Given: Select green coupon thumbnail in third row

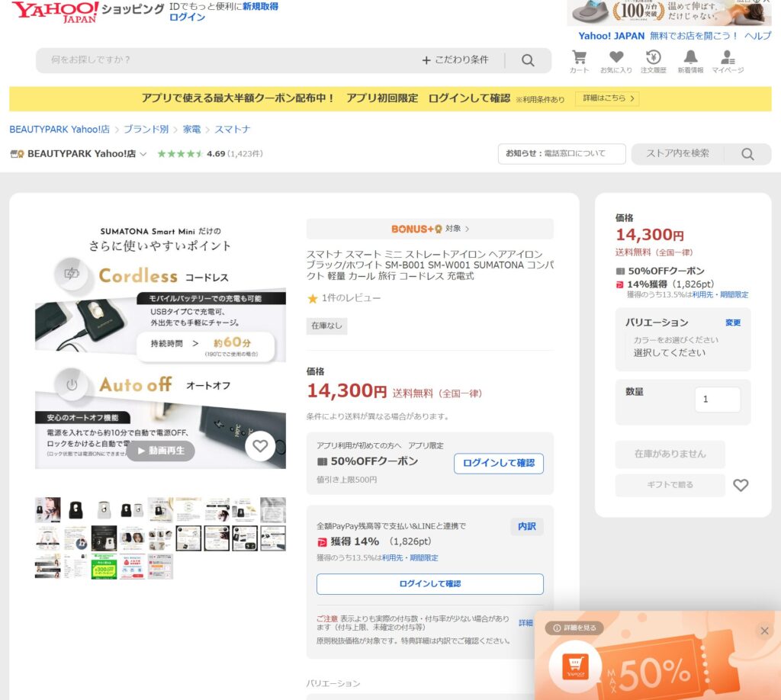Looking at the screenshot, I should pos(104,567).
